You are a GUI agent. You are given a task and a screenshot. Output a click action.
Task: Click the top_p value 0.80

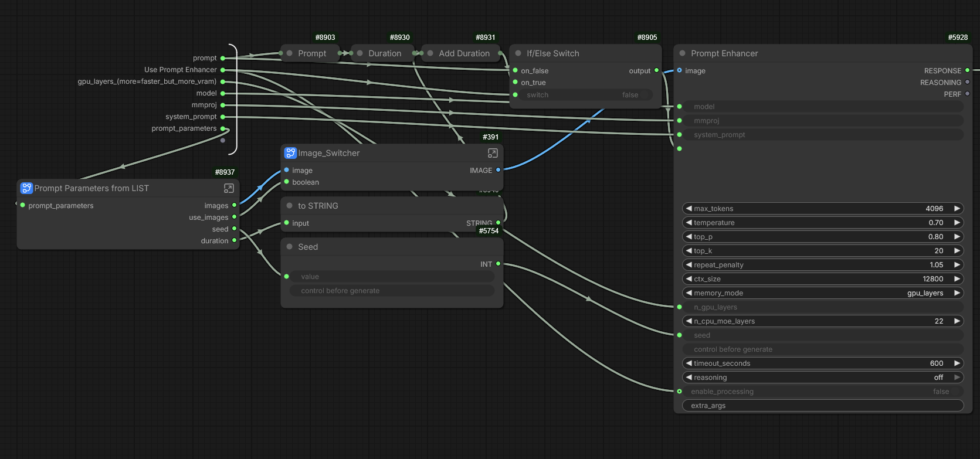(936, 237)
